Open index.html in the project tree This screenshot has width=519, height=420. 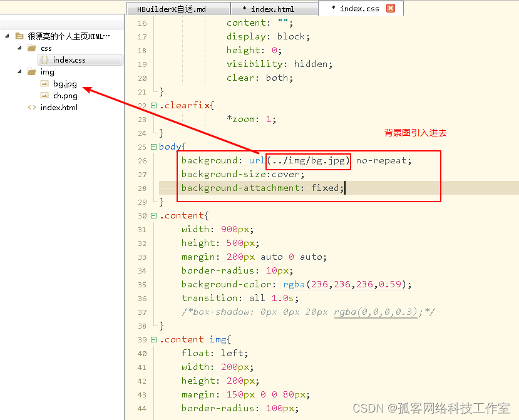point(59,107)
